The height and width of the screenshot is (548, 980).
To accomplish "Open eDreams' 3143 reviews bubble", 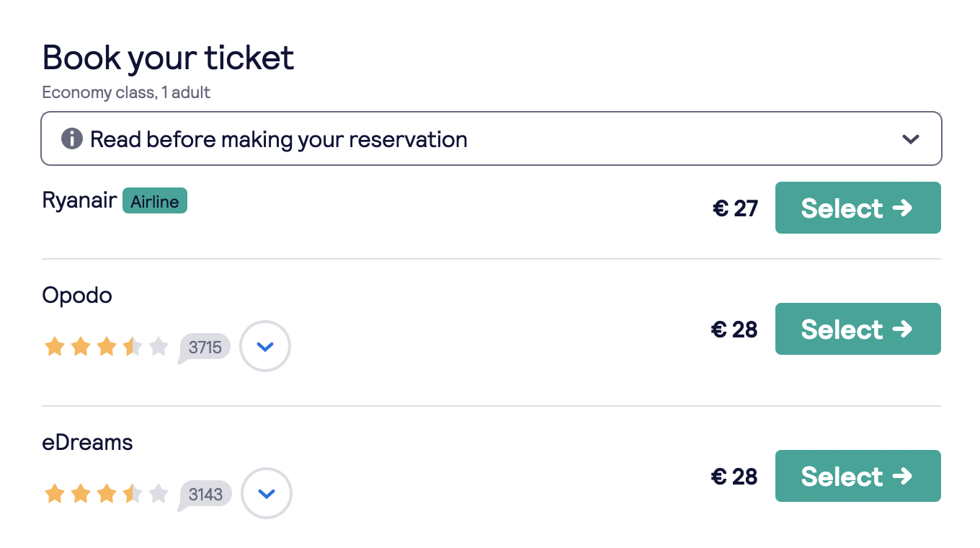I will point(205,494).
